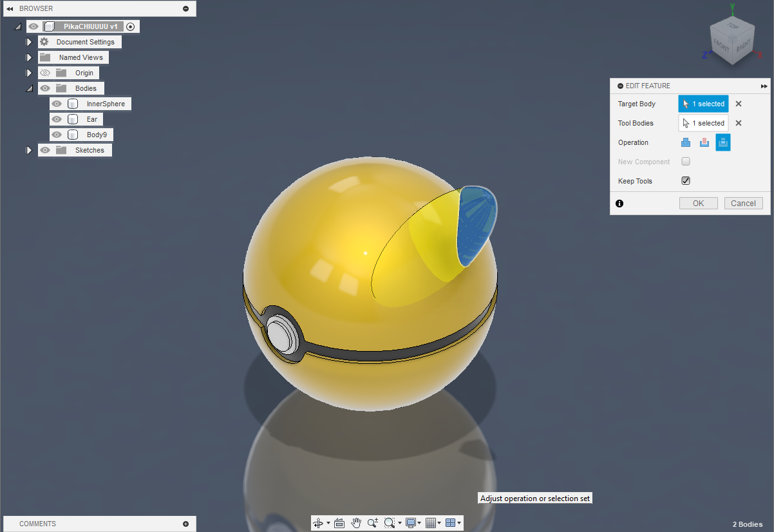Collapse the PikaCHIUUUU v1 root node
Image resolution: width=774 pixels, height=532 pixels.
[17, 26]
